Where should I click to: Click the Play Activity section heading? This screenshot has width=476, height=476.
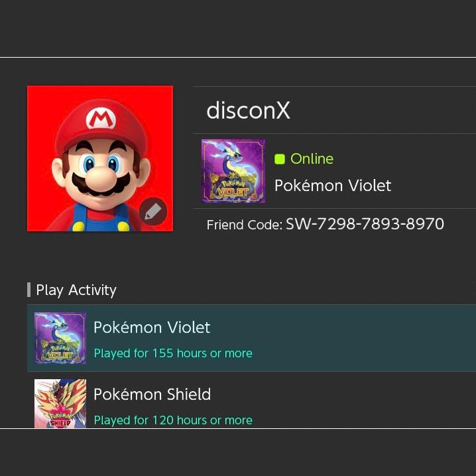click(x=76, y=290)
